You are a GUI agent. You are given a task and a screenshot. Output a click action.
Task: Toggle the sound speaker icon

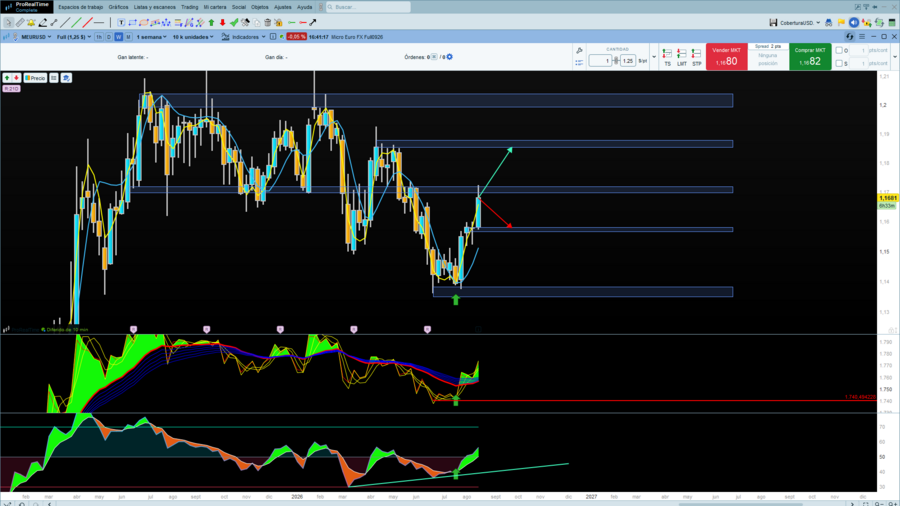[x=854, y=22]
